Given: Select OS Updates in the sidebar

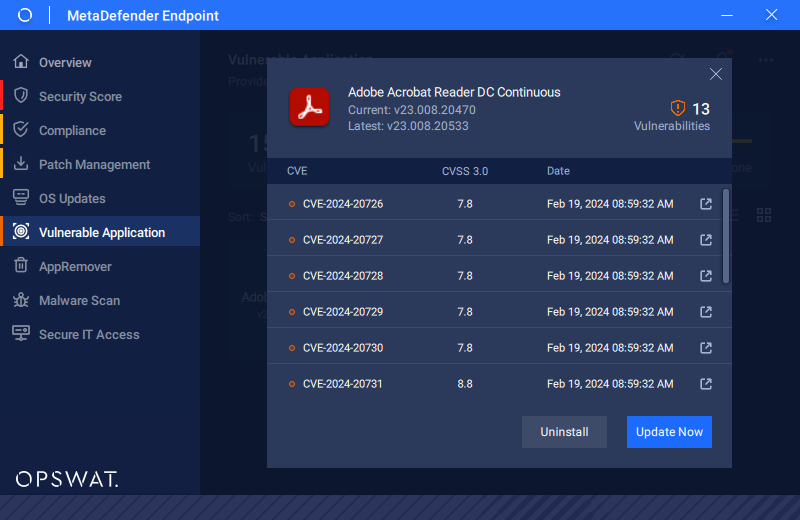Looking at the screenshot, I should click(100, 199).
